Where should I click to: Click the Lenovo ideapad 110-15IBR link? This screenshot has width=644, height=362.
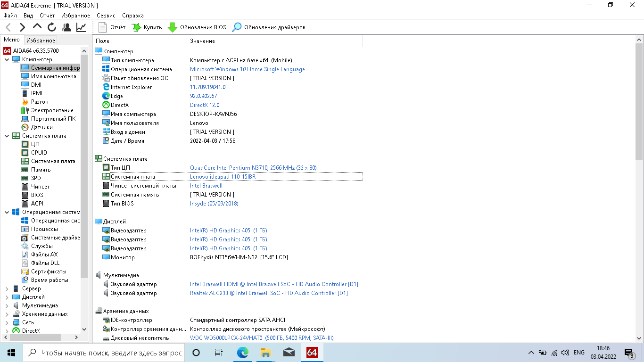tap(223, 177)
